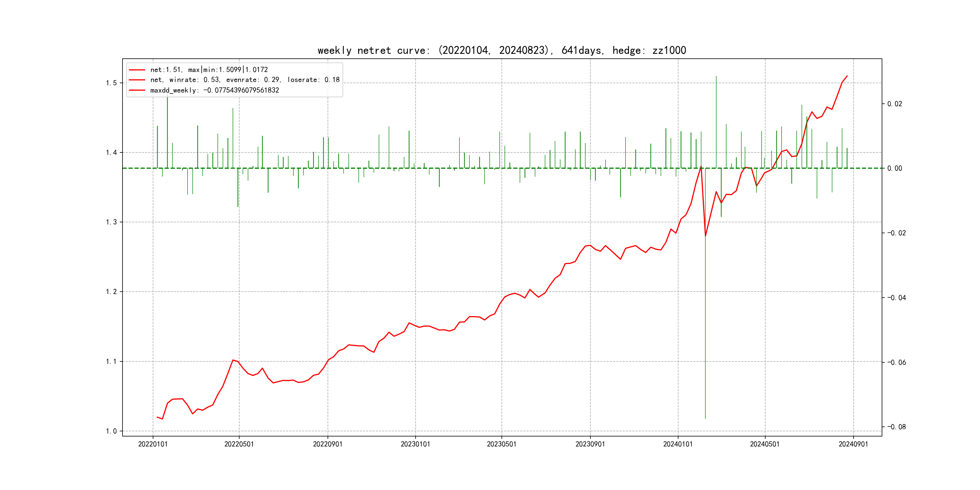Click the 1.2 left y-axis tick label
The image size is (980, 490).
click(111, 292)
